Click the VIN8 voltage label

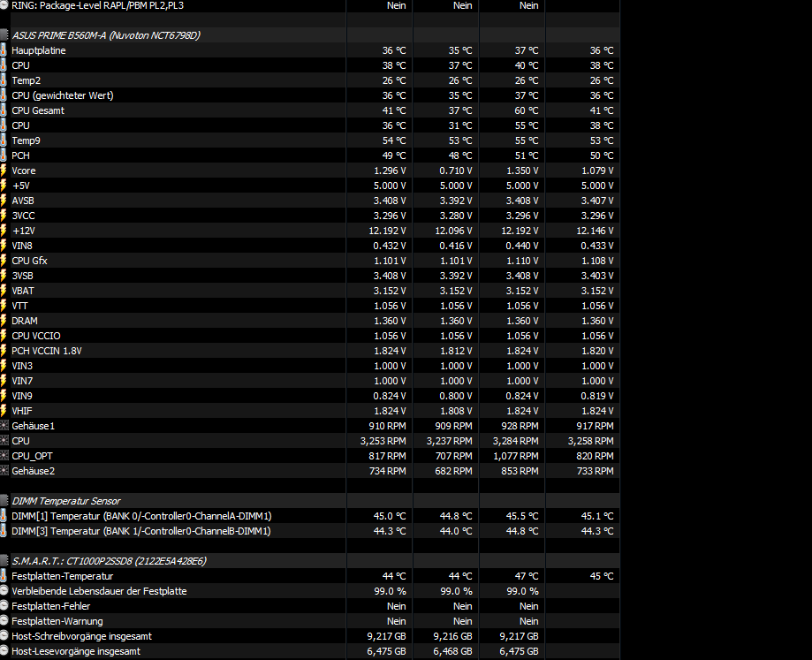22,246
